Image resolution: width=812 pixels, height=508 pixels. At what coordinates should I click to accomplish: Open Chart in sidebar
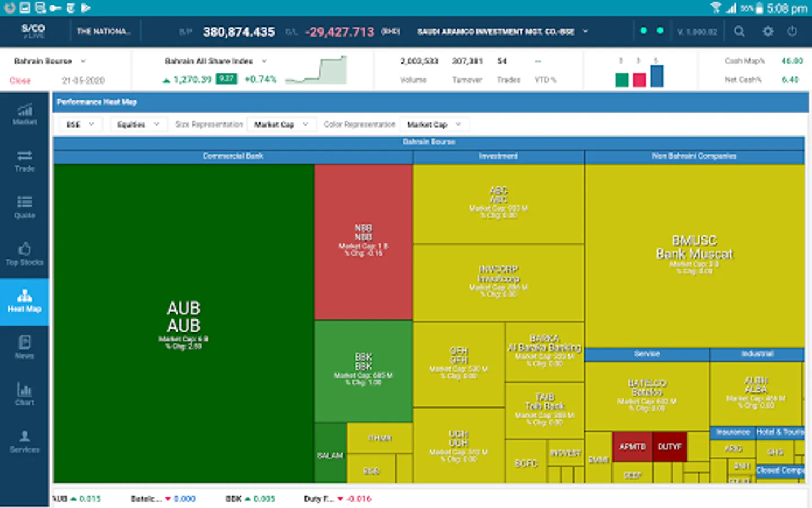click(x=24, y=395)
